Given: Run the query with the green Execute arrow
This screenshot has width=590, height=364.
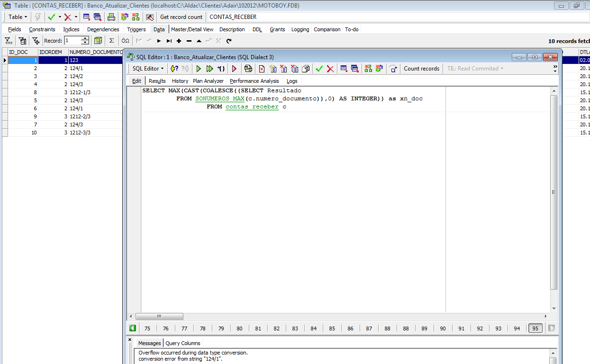Looking at the screenshot, I should 199,69.
